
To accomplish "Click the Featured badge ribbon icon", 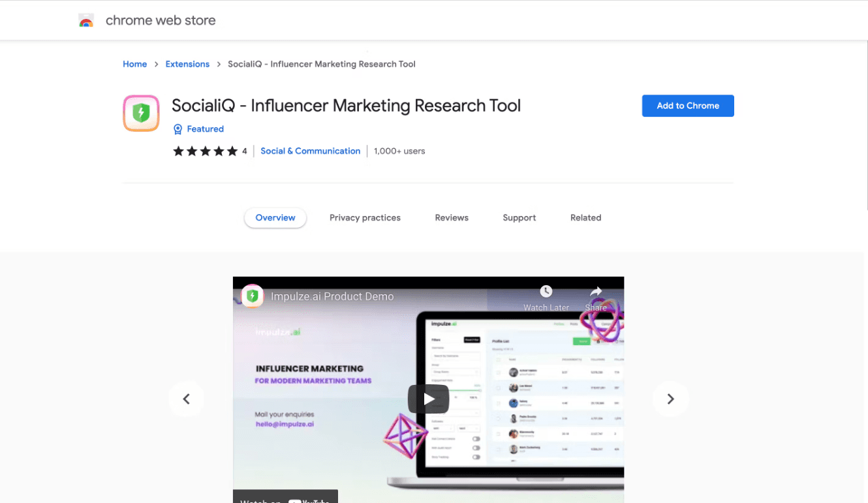I will (178, 129).
